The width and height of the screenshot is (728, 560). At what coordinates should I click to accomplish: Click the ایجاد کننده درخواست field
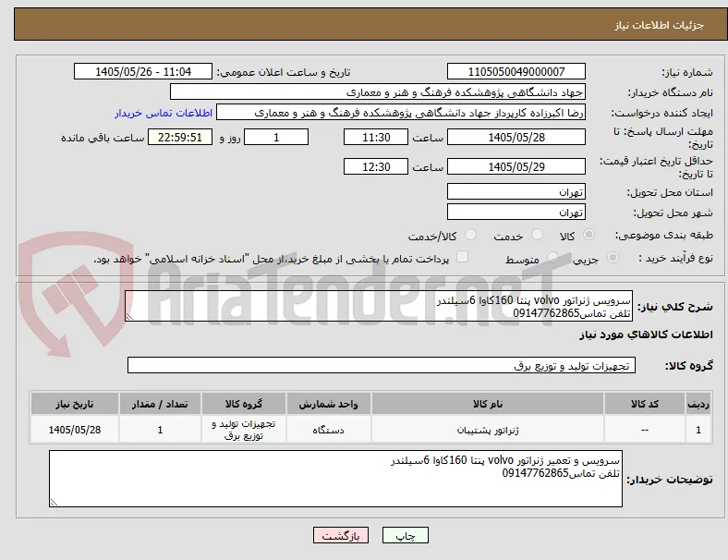pyautogui.click(x=401, y=113)
